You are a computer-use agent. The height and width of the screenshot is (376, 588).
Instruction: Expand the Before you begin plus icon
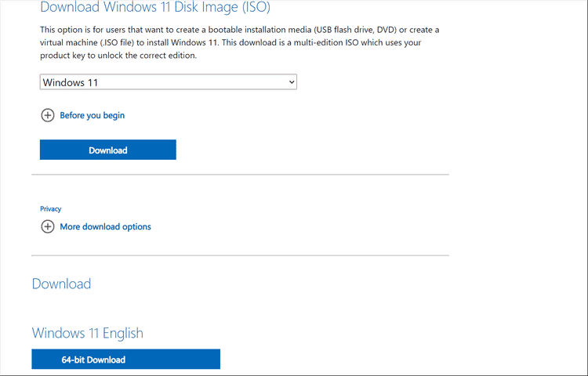tap(48, 115)
